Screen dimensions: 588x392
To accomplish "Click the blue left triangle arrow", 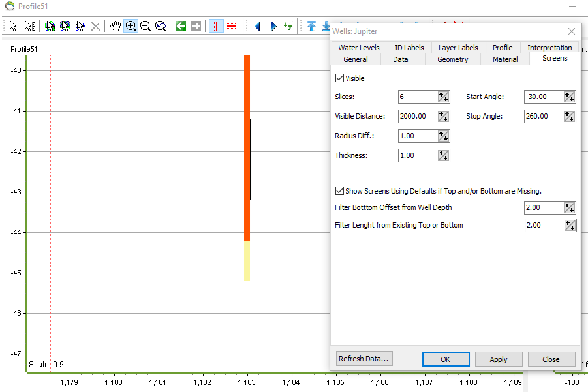I will (257, 26).
